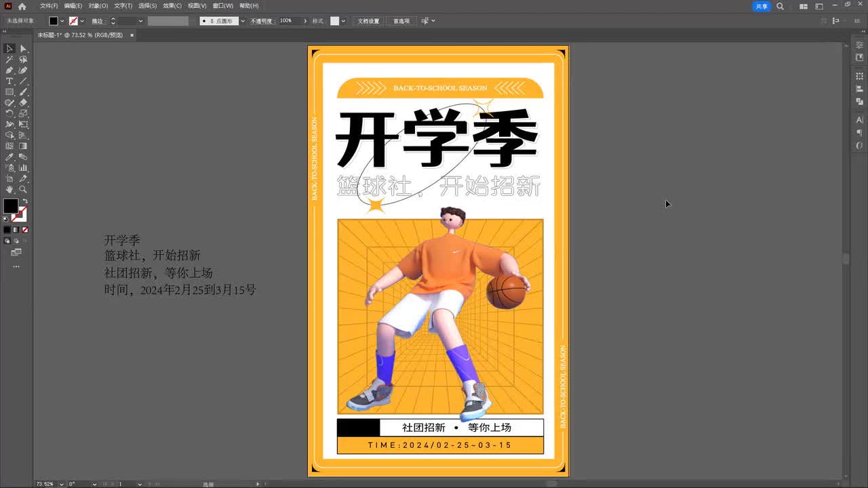Expand opacity slider arrow
The width and height of the screenshot is (868, 488).
pyautogui.click(x=305, y=21)
